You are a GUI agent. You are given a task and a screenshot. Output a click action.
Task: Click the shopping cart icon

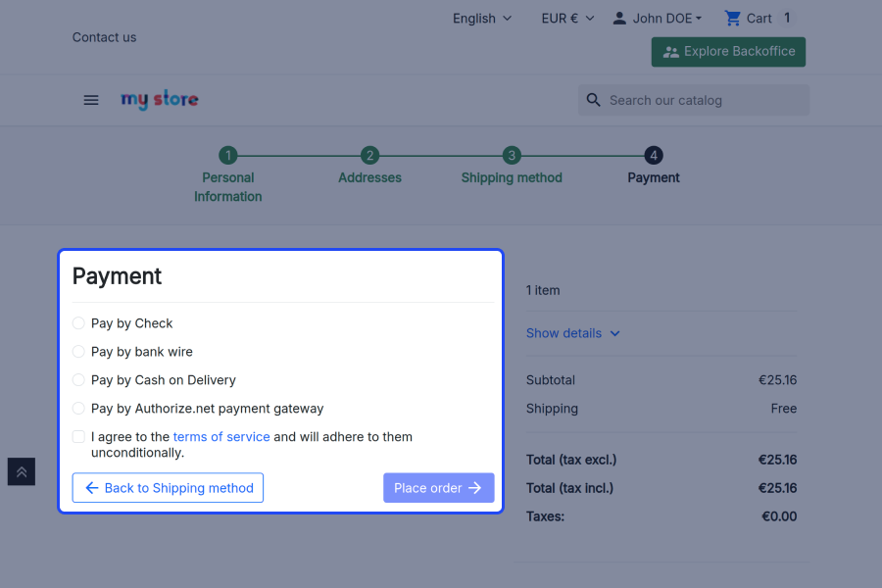pyautogui.click(x=733, y=18)
